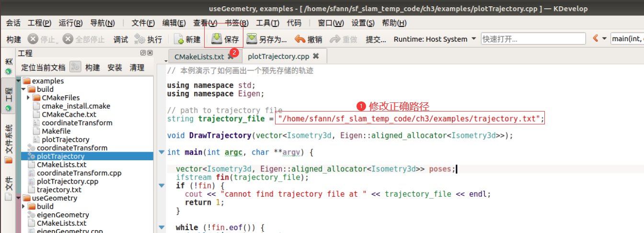Fold the int main function block
The image size is (644, 233).
[161, 152]
